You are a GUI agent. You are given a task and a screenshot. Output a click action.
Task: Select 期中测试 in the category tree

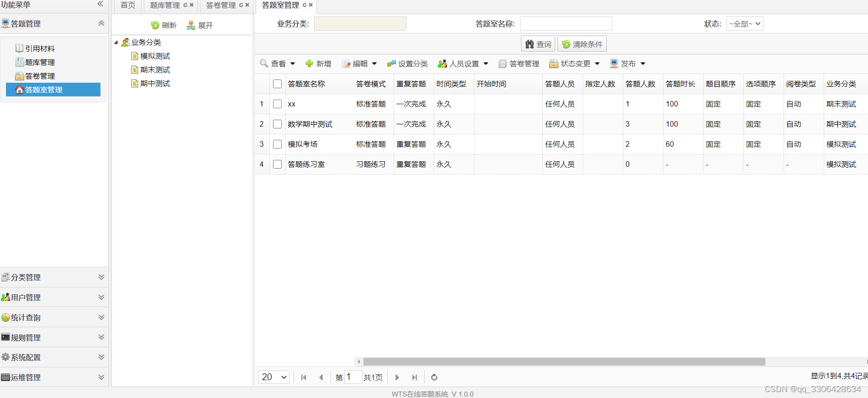pos(155,83)
